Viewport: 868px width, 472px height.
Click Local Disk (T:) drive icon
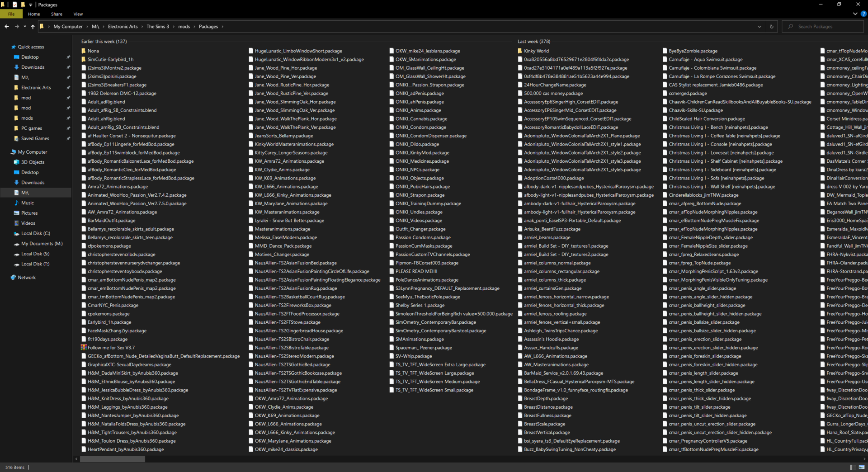17,264
